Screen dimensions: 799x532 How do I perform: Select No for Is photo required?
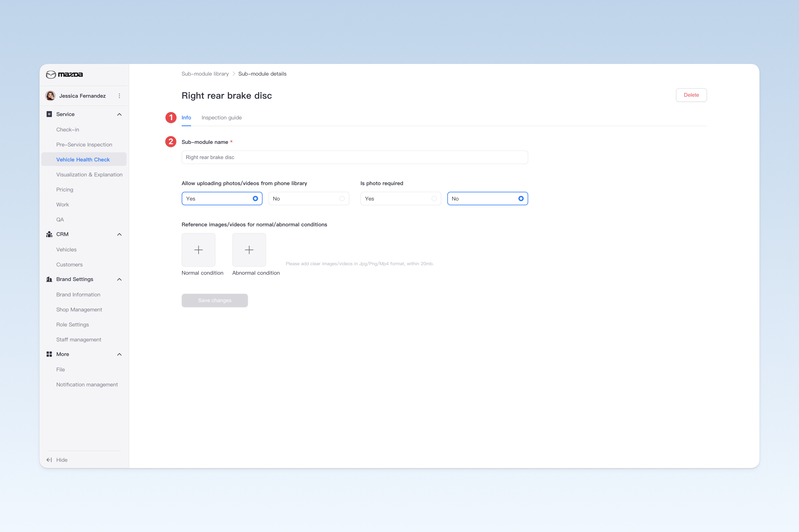coord(488,199)
